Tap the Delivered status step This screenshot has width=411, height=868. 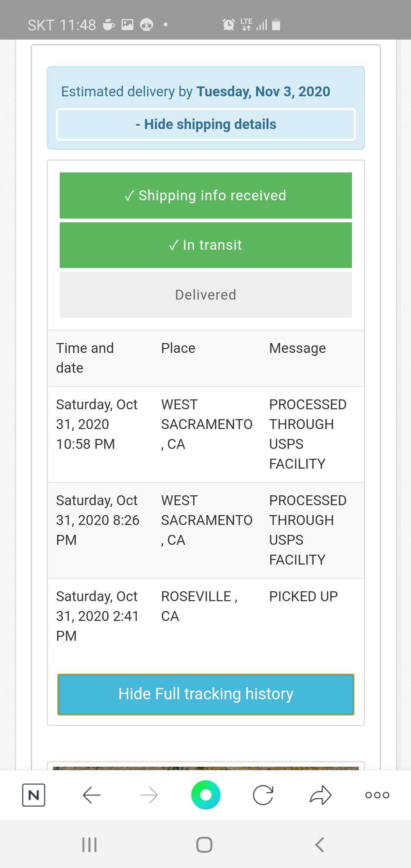click(x=205, y=295)
